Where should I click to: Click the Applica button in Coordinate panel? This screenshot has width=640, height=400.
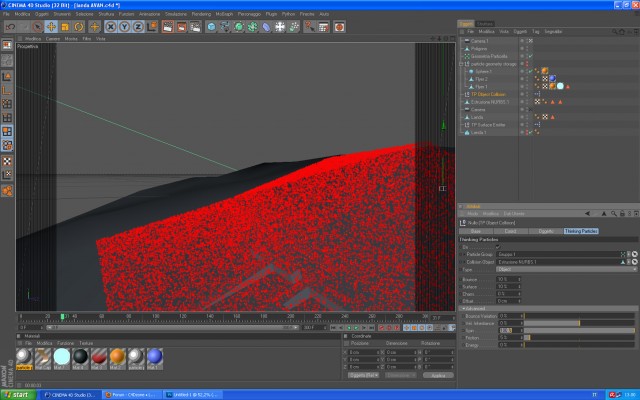(x=438, y=376)
